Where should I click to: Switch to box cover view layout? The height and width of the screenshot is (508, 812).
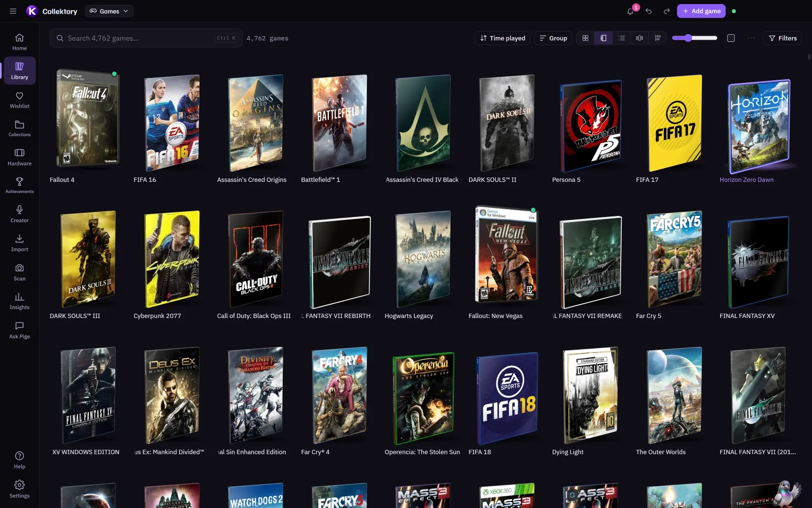pyautogui.click(x=603, y=38)
